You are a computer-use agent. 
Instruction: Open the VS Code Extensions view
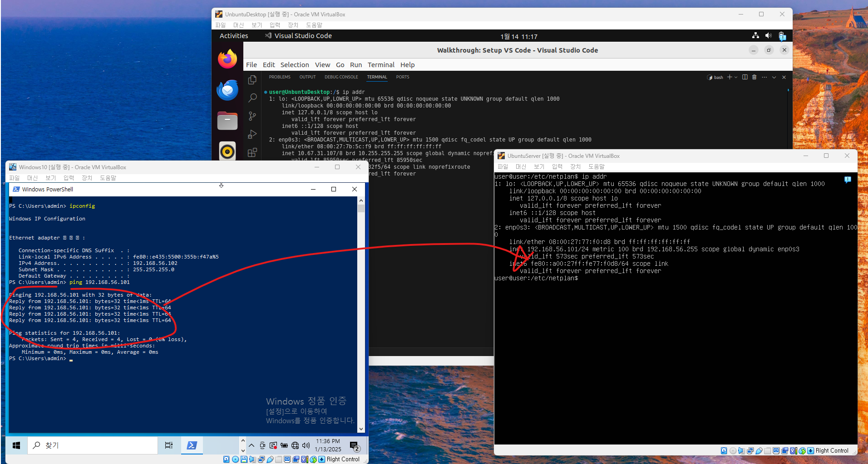click(252, 152)
